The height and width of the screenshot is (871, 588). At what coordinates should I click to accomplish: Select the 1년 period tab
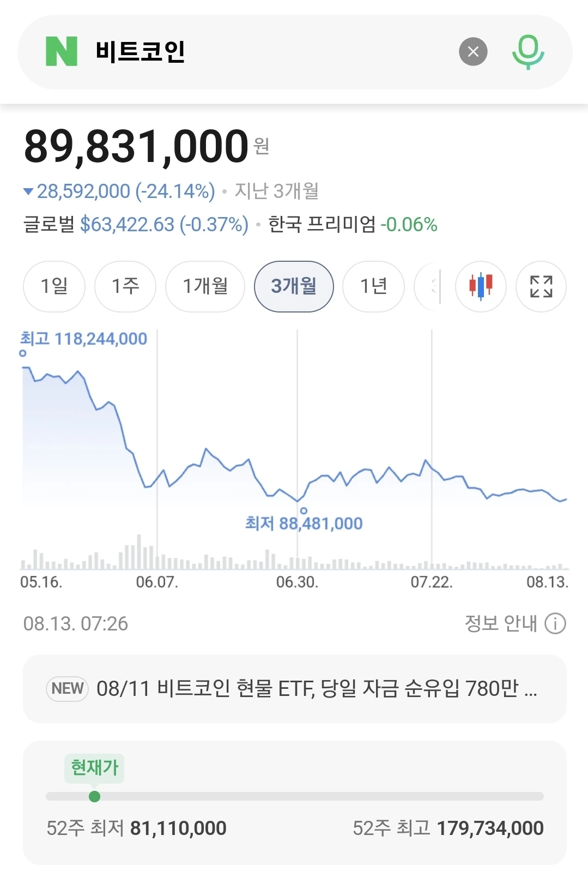click(x=373, y=286)
